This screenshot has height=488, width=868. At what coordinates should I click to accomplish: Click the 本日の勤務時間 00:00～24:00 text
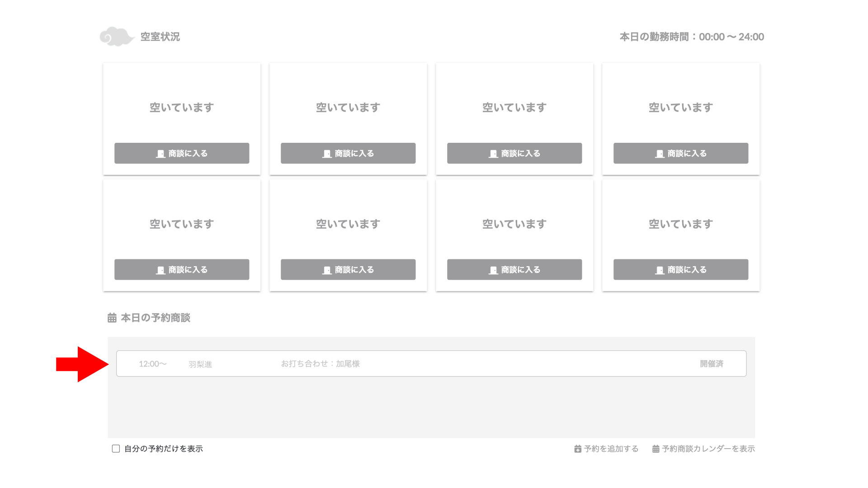tap(692, 37)
